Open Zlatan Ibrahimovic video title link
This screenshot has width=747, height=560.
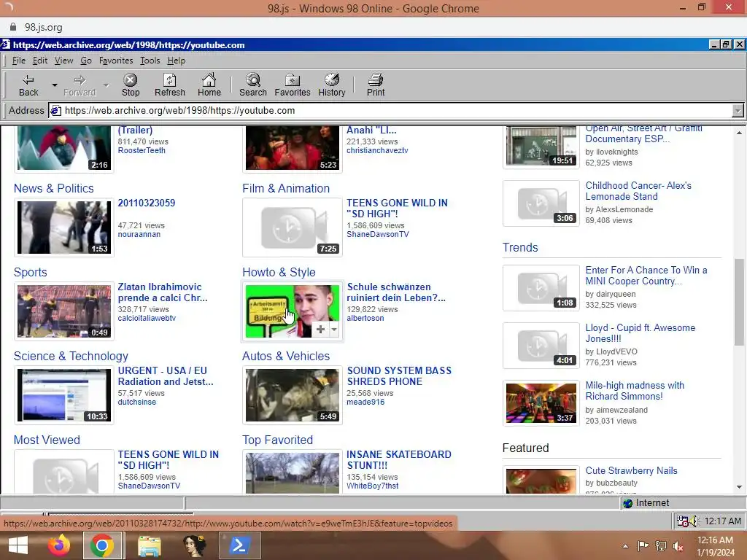pyautogui.click(x=163, y=292)
